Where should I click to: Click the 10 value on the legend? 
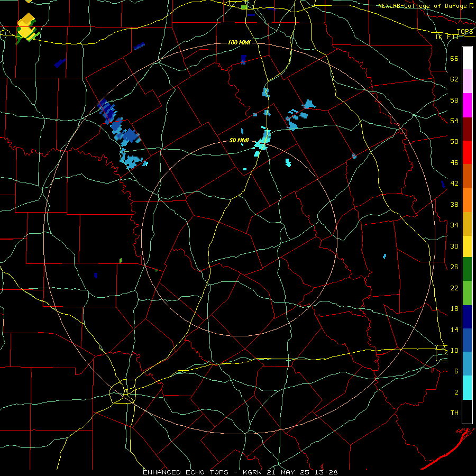454,350
